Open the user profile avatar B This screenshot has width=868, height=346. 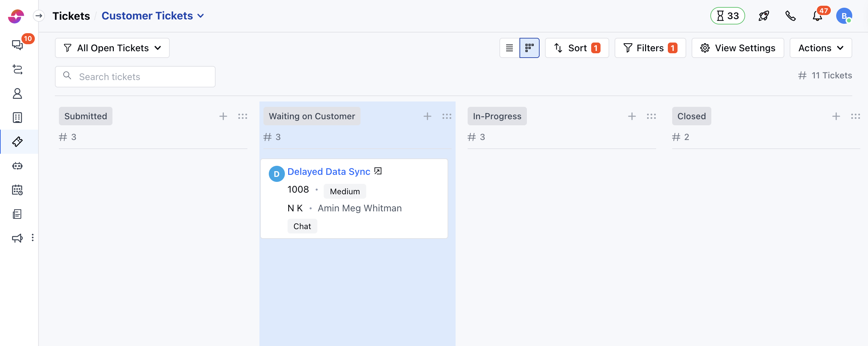(x=844, y=16)
